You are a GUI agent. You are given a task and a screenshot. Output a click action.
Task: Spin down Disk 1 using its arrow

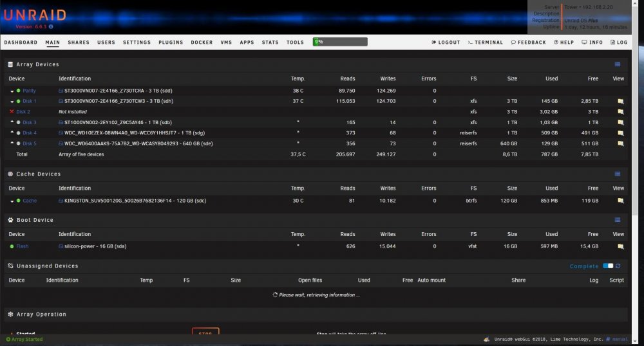tap(12, 102)
